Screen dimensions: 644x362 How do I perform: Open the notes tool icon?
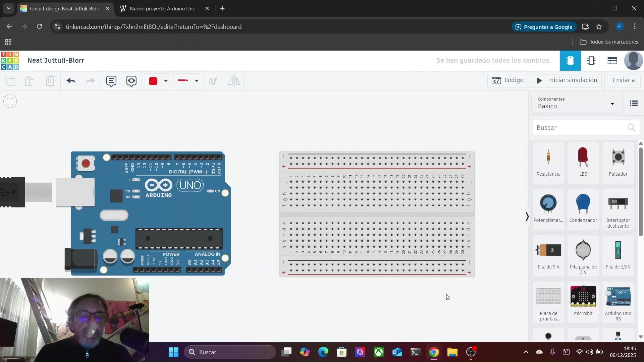(x=111, y=81)
